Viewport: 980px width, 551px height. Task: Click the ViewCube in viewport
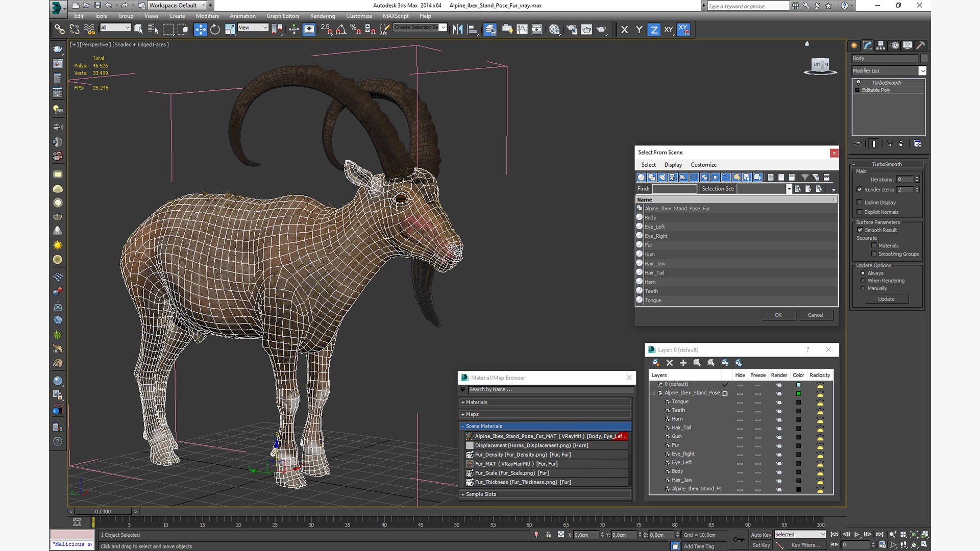coord(820,65)
